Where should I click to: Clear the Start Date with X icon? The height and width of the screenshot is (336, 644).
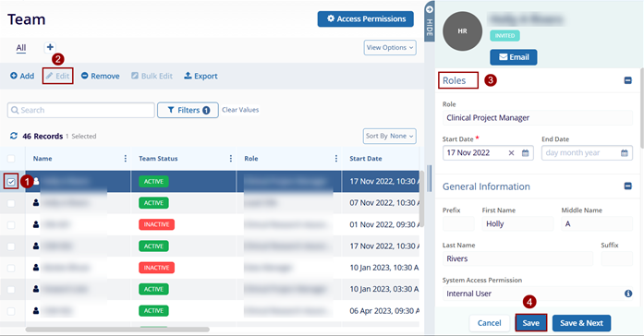tap(511, 153)
